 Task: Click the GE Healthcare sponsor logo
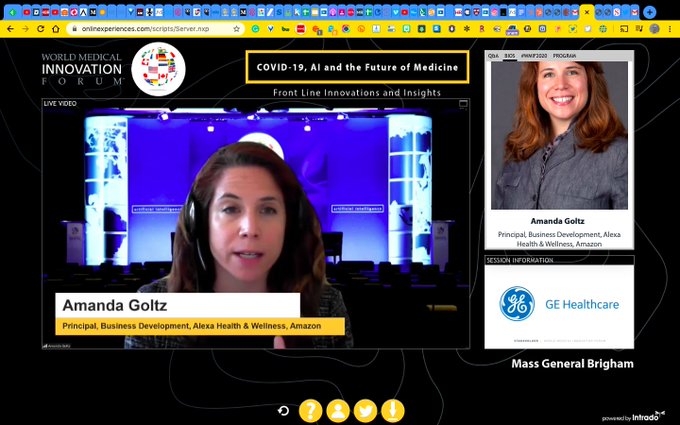tap(559, 304)
